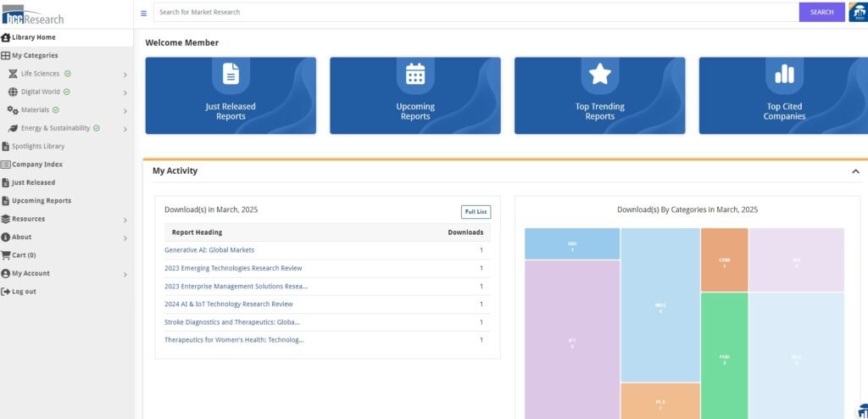Open the Top Trending Reports star tile
Screen dimensions: 868x419
click(599, 95)
